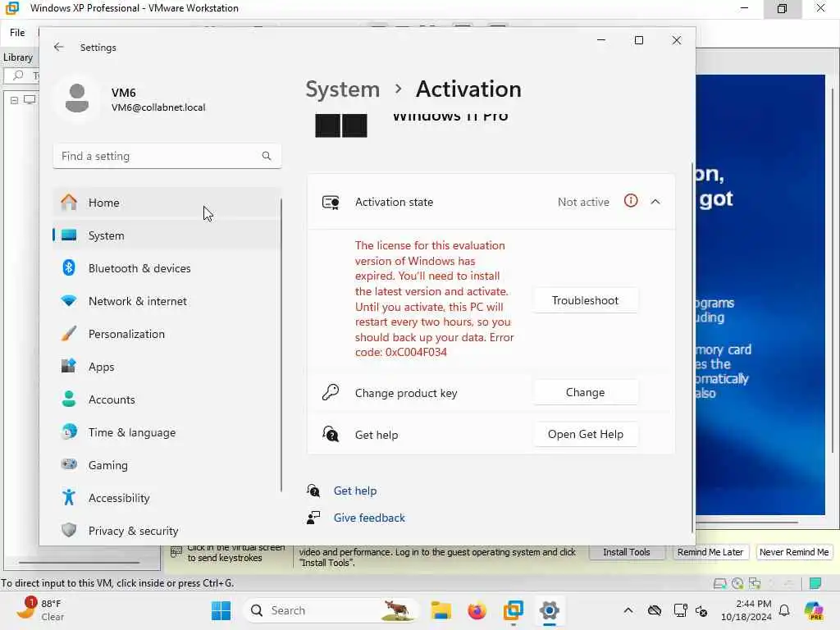The image size is (840, 630).
Task: Open Privacy & security settings
Action: 167,531
